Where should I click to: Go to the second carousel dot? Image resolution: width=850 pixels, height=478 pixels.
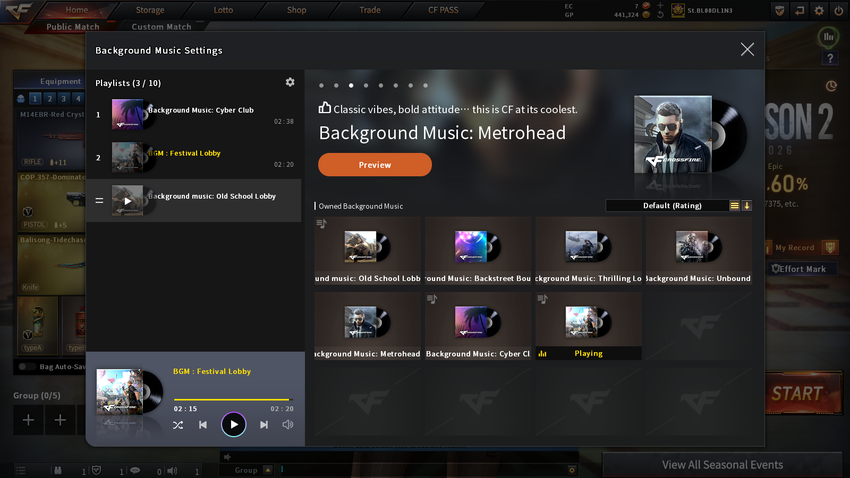336,86
